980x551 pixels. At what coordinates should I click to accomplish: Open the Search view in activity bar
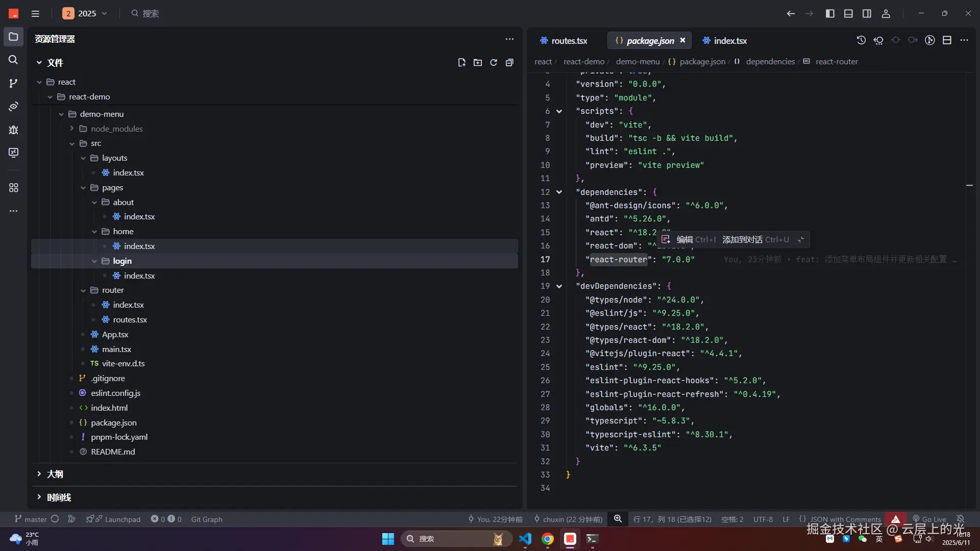(x=13, y=60)
